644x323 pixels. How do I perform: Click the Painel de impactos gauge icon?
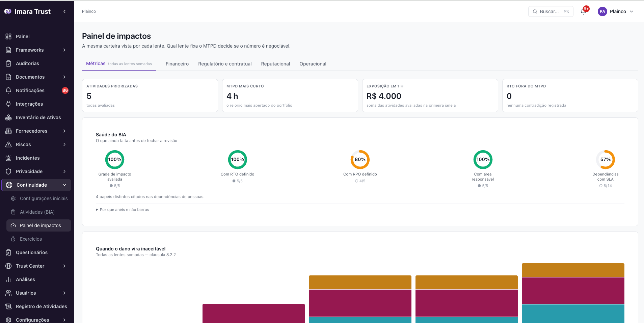click(x=13, y=225)
